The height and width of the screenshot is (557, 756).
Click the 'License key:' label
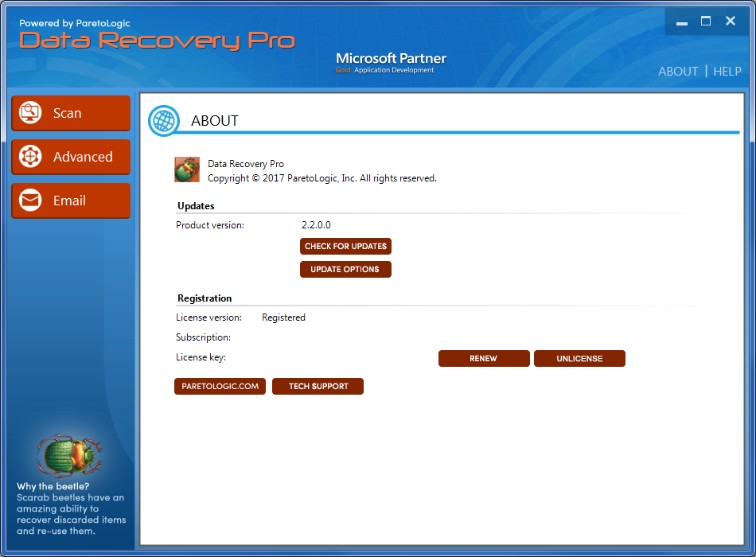click(201, 357)
